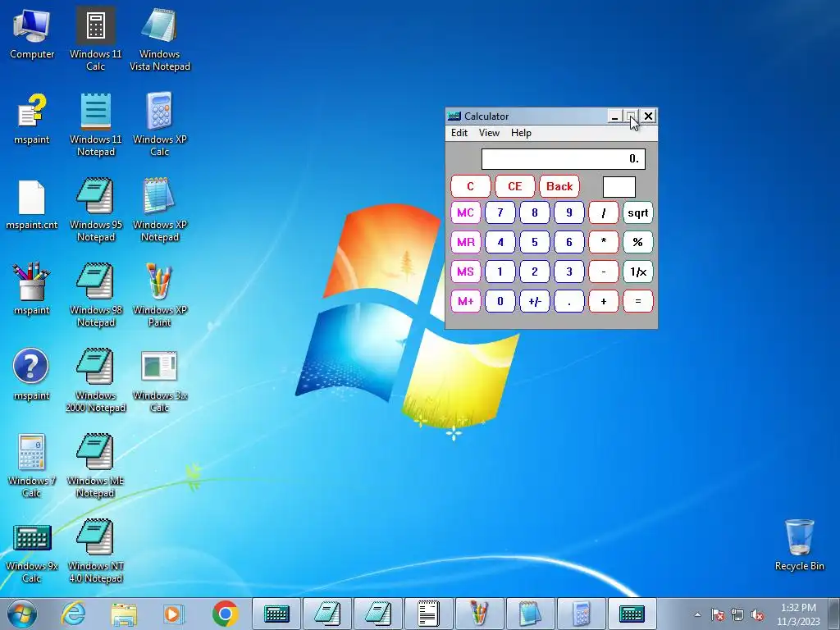The image size is (840, 630).
Task: Select the Windows XP Notepad desktop icon
Action: point(160,210)
